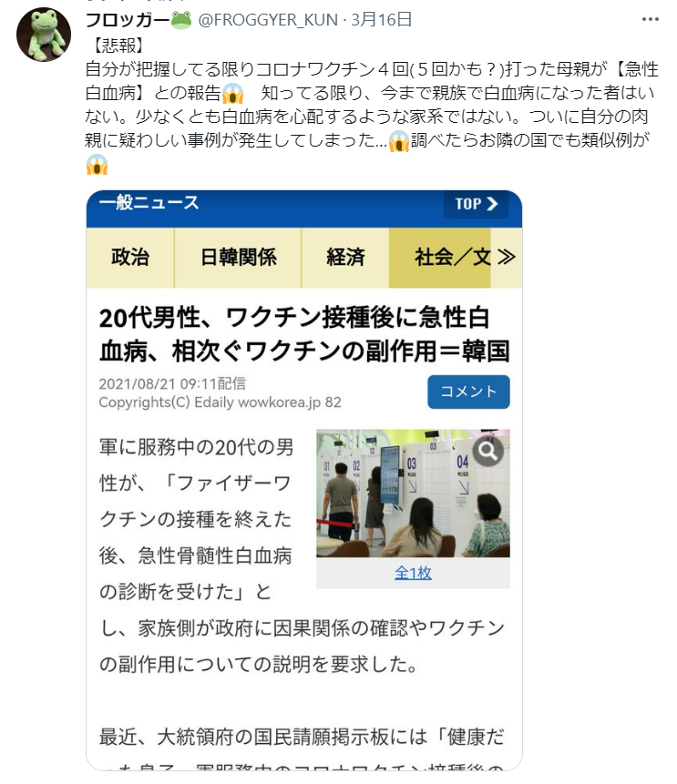Click the article headline about 急性白血病

point(304,334)
